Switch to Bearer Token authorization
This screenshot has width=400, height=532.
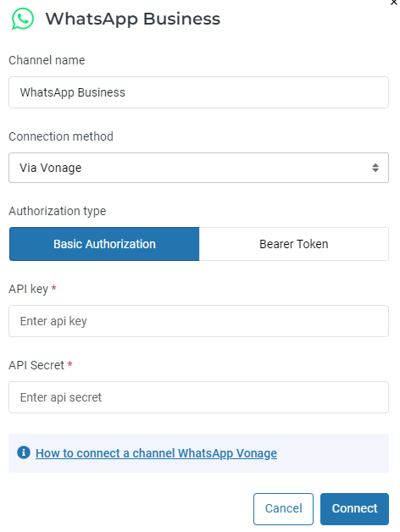pos(294,244)
